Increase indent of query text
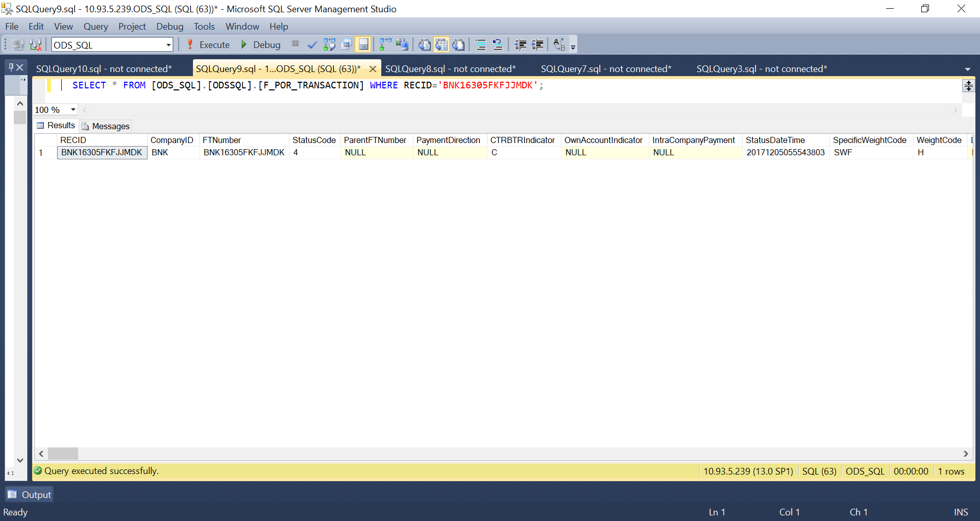 [537, 44]
